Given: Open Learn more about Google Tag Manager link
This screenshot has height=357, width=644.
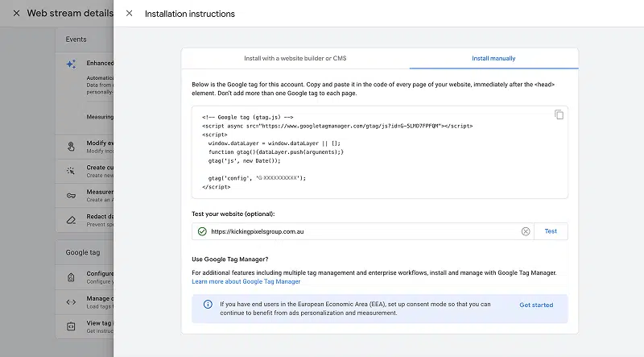Looking at the screenshot, I should tap(246, 281).
